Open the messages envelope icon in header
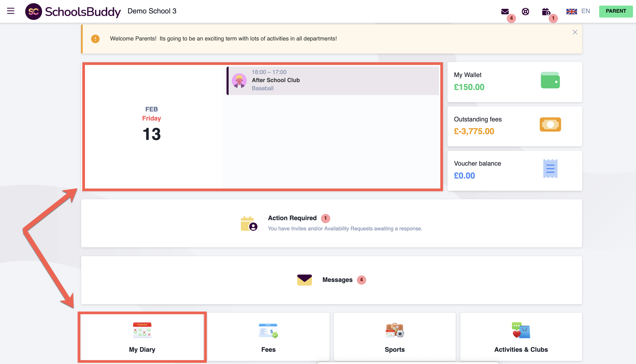The image size is (636, 364). tap(505, 12)
